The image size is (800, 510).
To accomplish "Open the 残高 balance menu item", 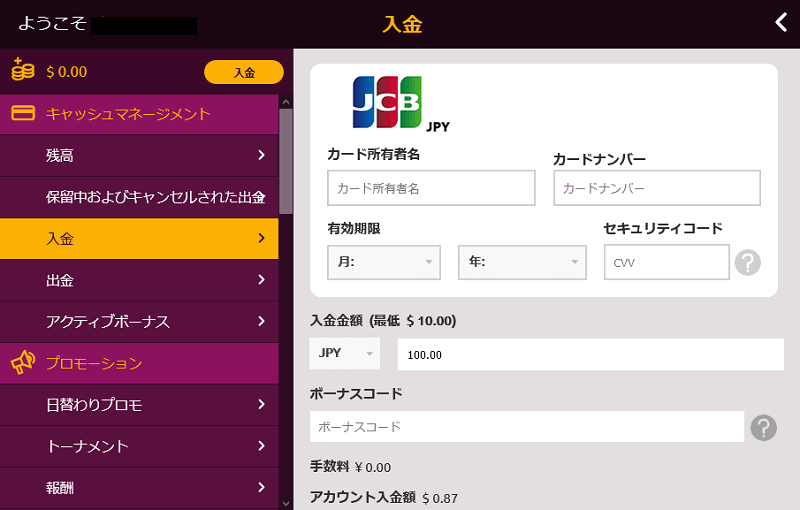I will (139, 155).
